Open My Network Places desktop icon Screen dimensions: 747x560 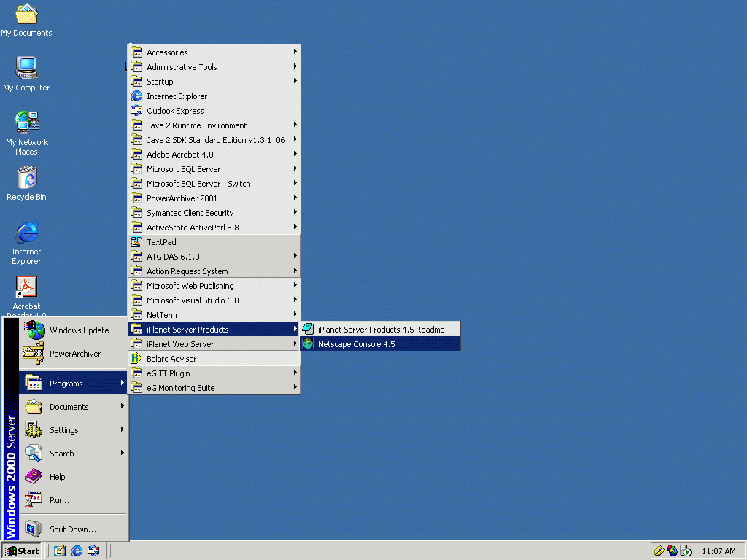click(x=26, y=122)
